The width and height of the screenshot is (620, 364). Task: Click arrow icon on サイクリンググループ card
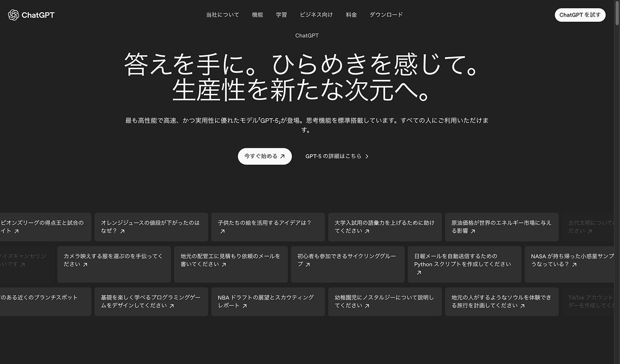(x=308, y=265)
